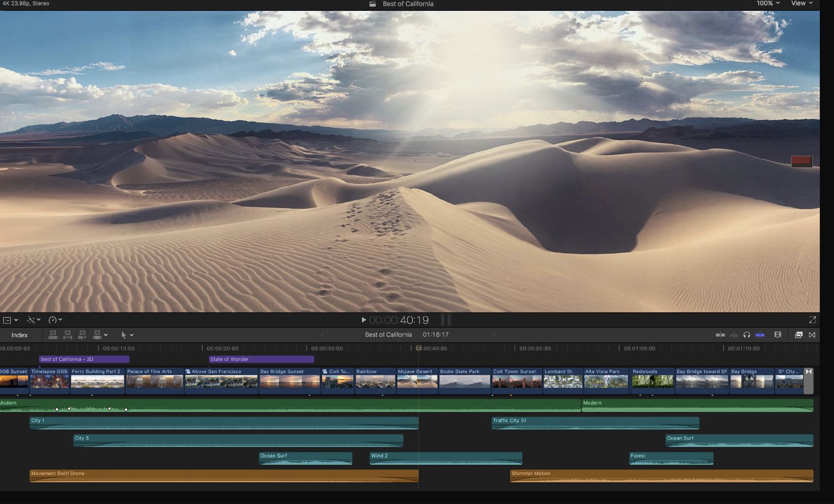Viewport: 834px width, 504px height.
Task: Toggle video skimming icon
Action: tap(720, 335)
